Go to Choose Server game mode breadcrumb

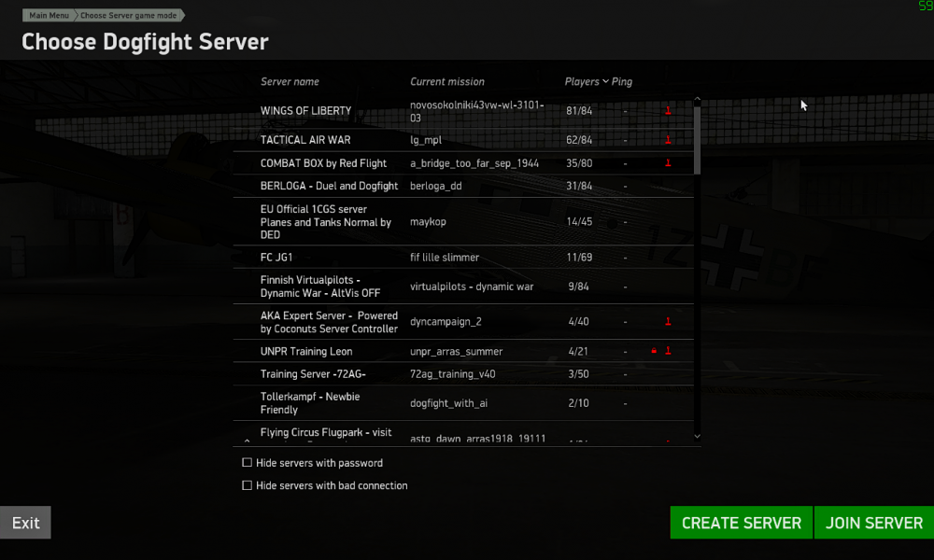click(x=128, y=16)
